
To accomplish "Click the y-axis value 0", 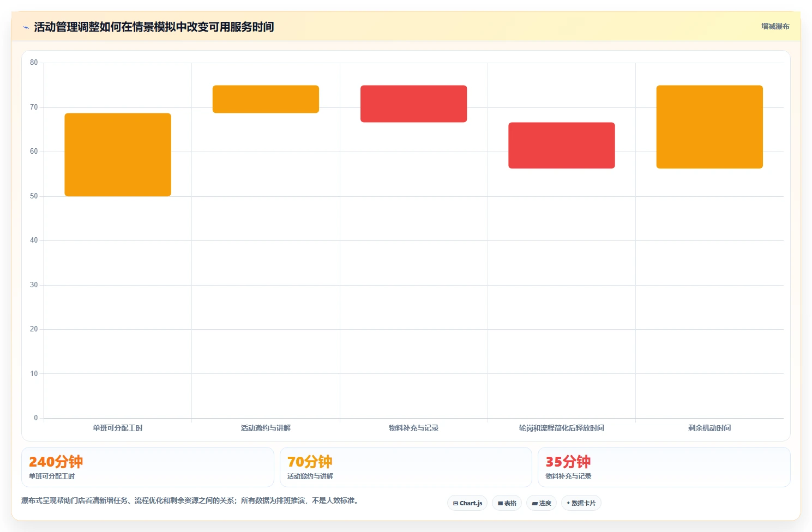I will click(36, 418).
